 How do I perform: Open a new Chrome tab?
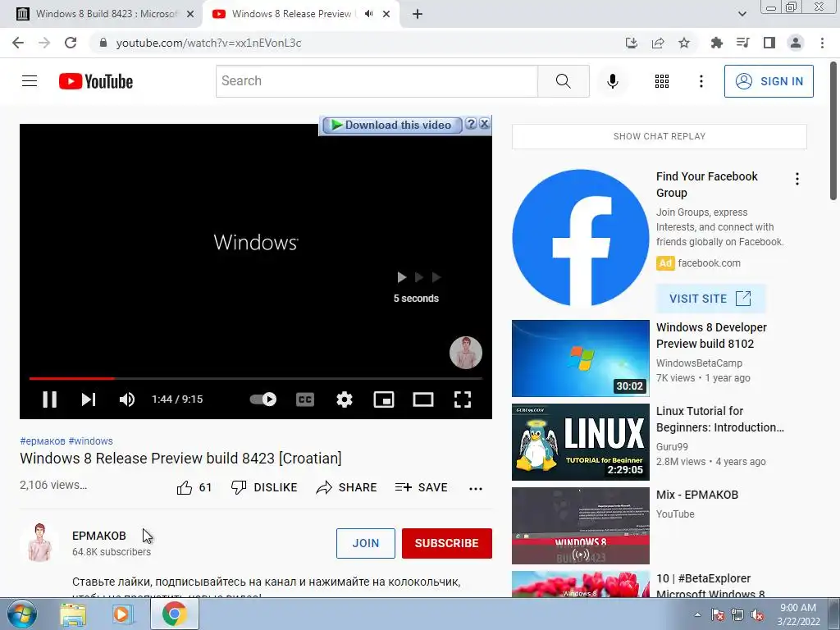418,15
